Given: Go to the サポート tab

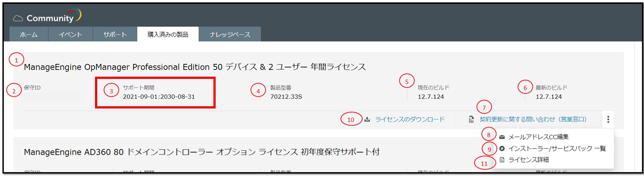Looking at the screenshot, I should (x=115, y=34).
